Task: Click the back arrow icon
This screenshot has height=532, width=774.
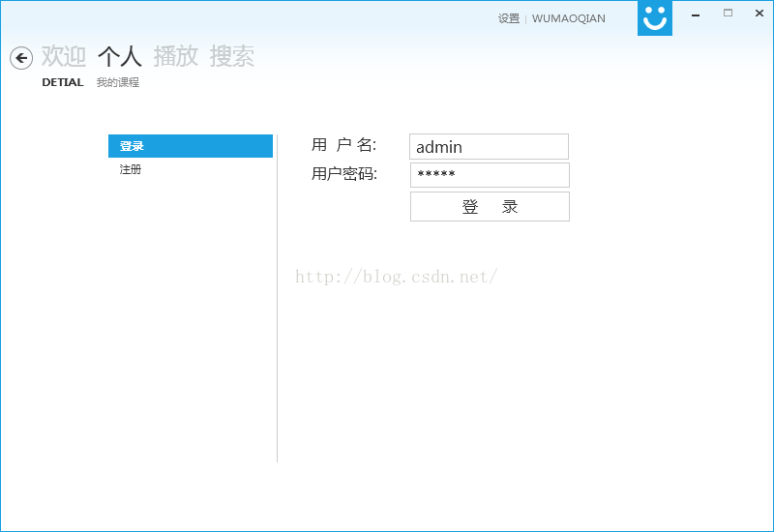Action: coord(21,58)
